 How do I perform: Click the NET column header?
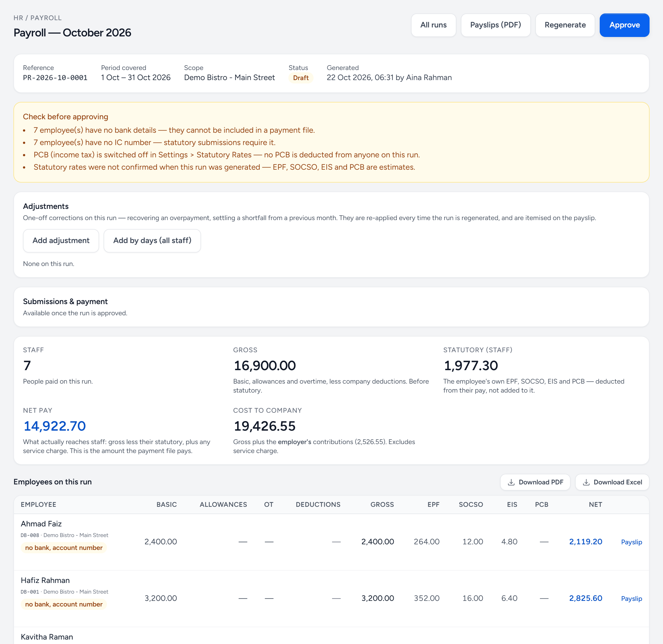coord(595,504)
